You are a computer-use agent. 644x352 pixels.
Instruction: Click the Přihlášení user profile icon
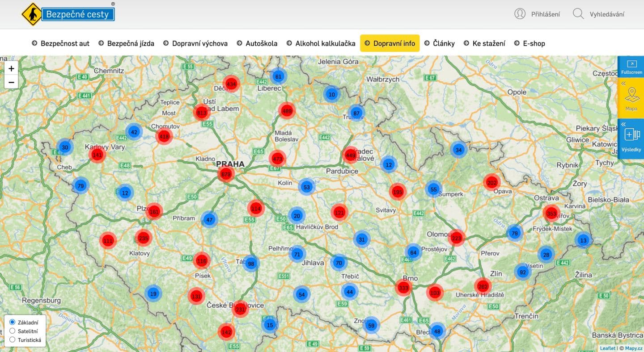click(520, 14)
